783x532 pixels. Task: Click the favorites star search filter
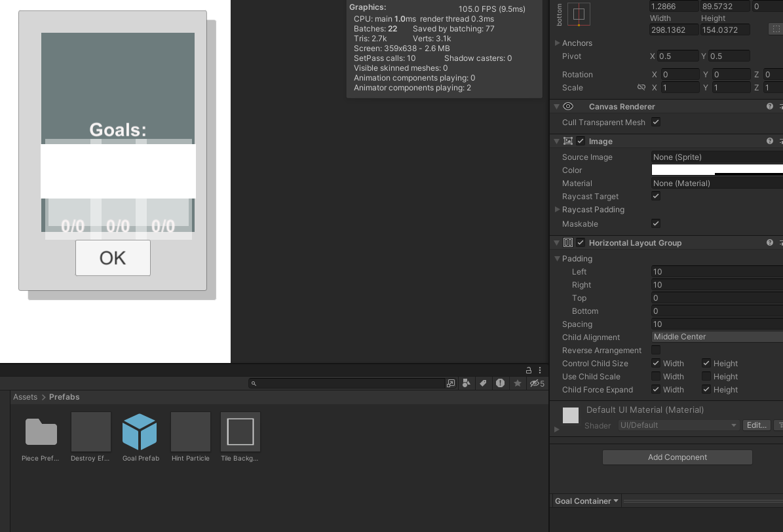click(517, 383)
